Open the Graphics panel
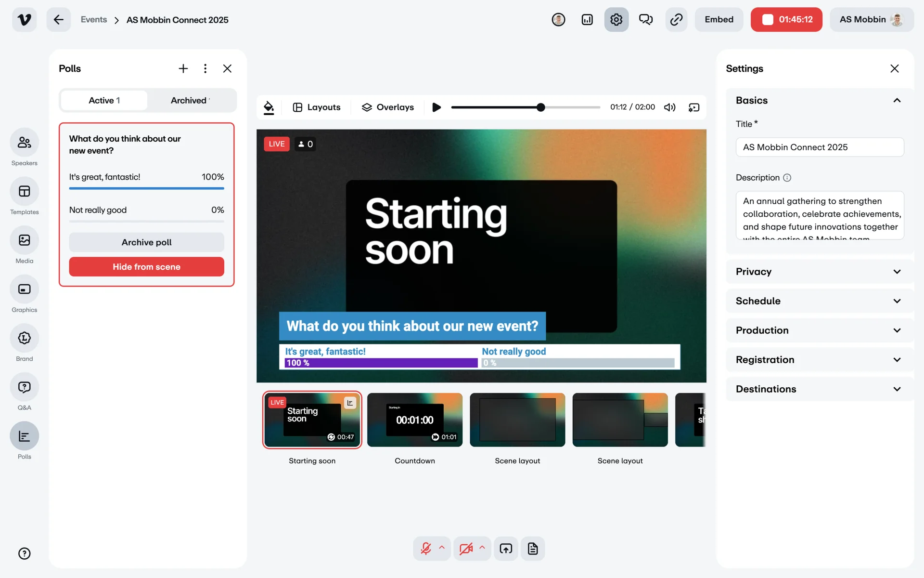924x578 pixels. point(24,289)
